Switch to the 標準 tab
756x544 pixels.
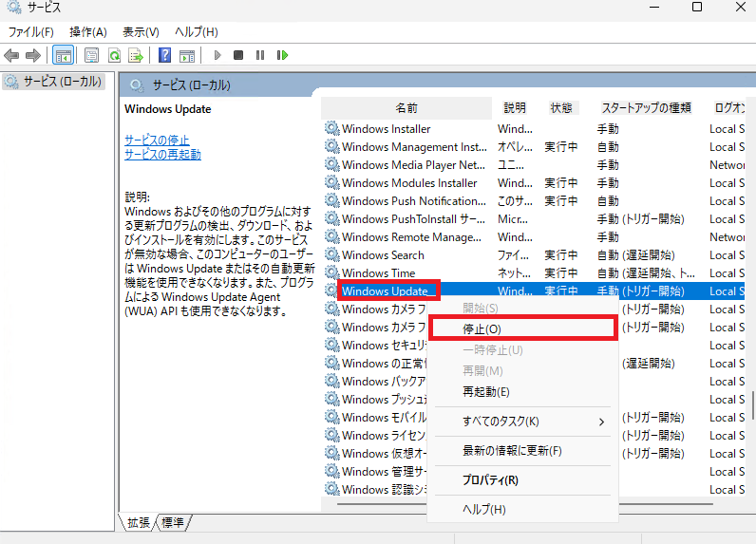tap(173, 522)
